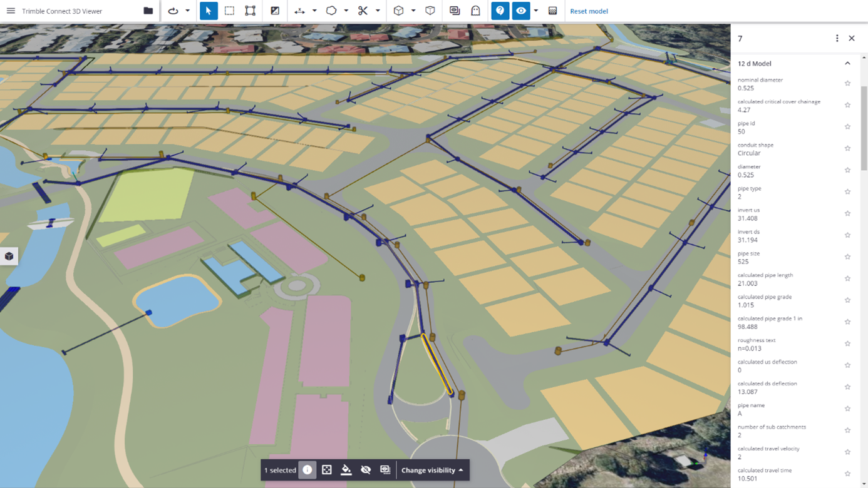Screen dimensions: 868x488
Task: Star calculated travel time property
Action: tap(847, 474)
